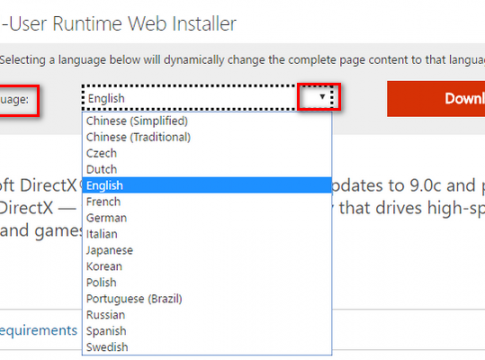Pick Italian from the dropdown list

207,234
